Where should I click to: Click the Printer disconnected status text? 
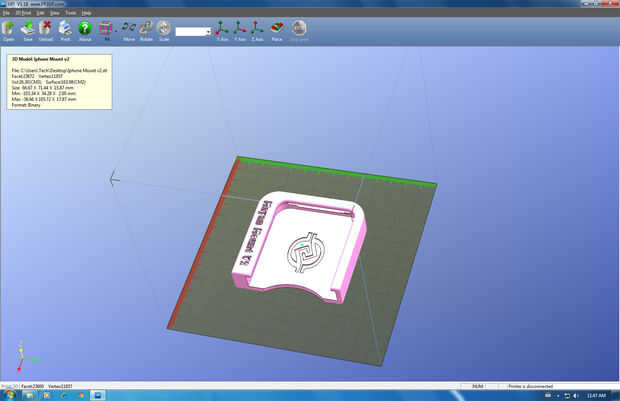click(530, 386)
